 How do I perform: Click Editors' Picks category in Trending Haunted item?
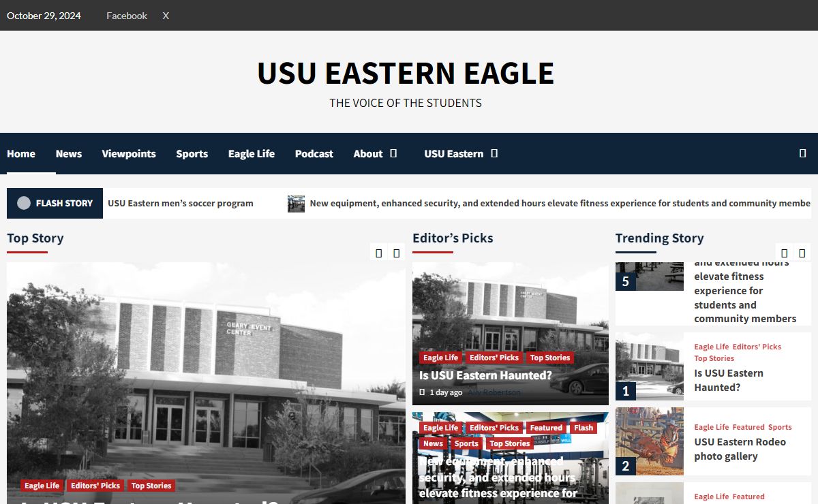[x=757, y=347]
